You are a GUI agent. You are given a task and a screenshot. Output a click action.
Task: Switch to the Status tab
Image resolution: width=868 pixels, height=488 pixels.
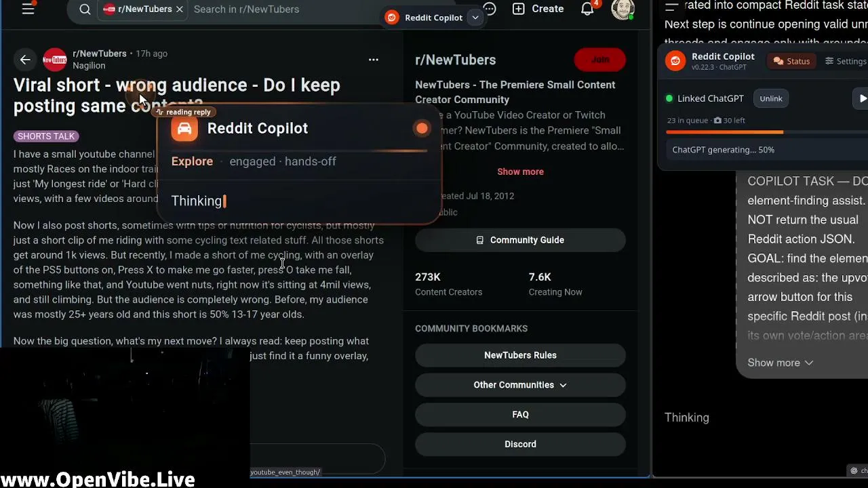(x=791, y=61)
